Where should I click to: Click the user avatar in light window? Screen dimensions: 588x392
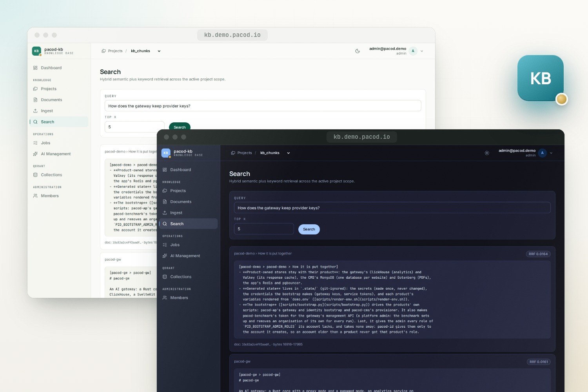click(413, 51)
